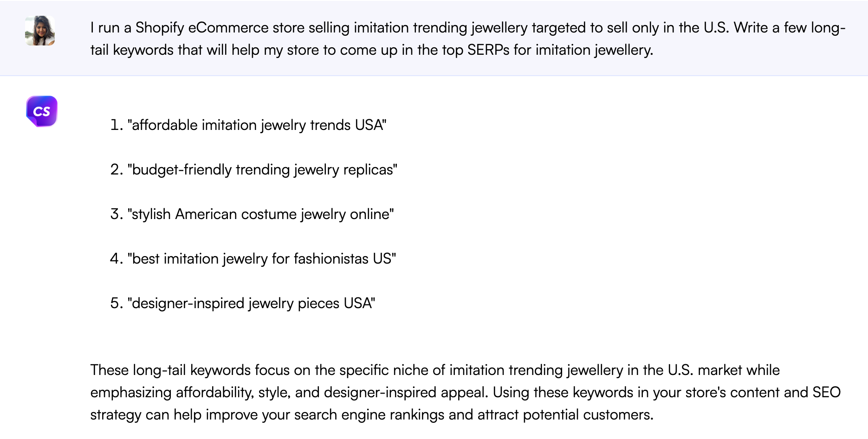868x439 pixels.
Task: Click list number 3 in the response
Action: pyautogui.click(x=116, y=214)
